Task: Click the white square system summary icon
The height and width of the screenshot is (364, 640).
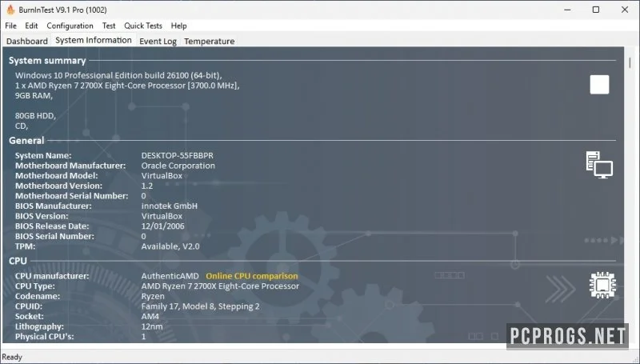Action: click(x=599, y=85)
